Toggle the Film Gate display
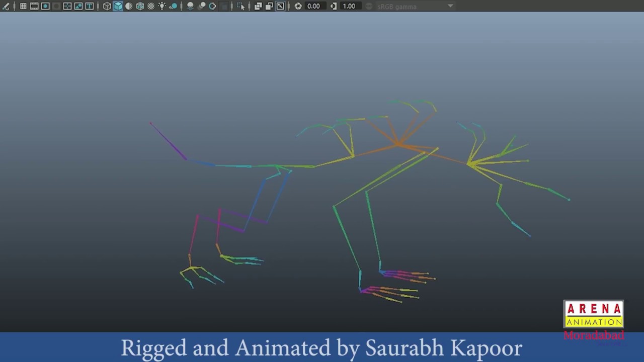Viewport: 644px width, 362px height. point(34,6)
